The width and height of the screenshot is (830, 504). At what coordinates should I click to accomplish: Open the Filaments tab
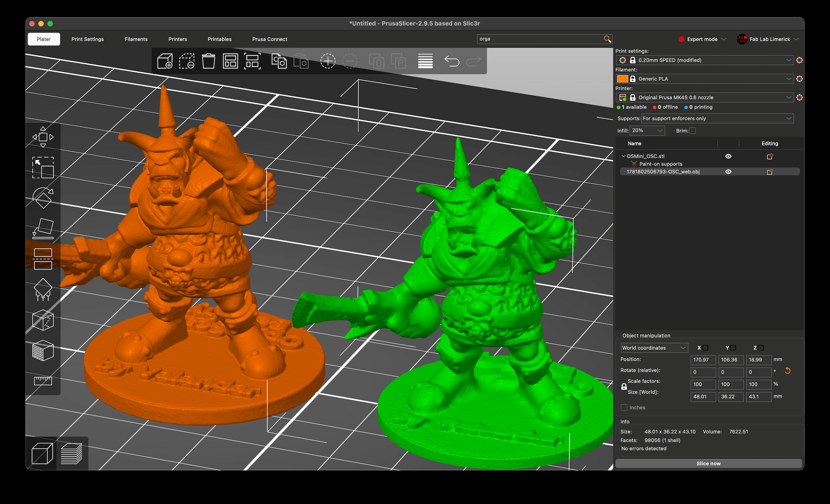click(136, 39)
